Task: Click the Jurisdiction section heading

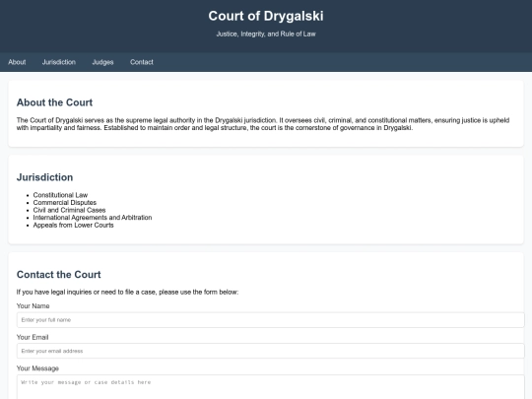Action: tap(44, 177)
